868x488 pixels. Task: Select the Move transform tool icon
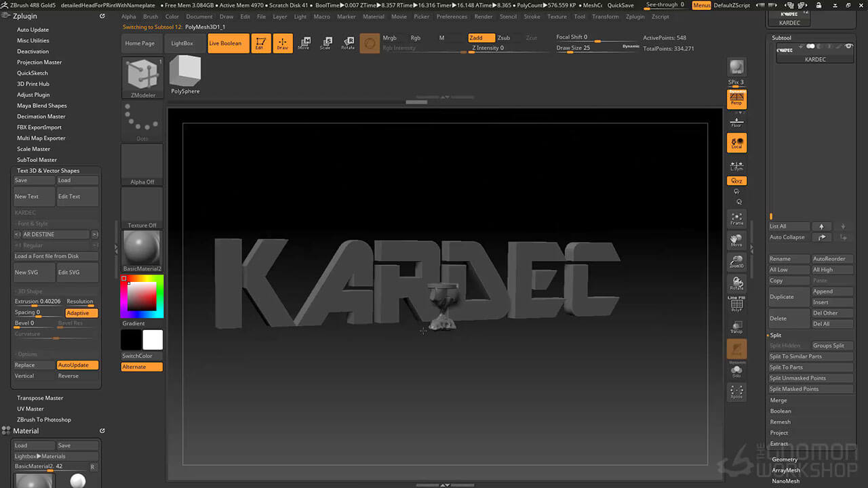(304, 43)
